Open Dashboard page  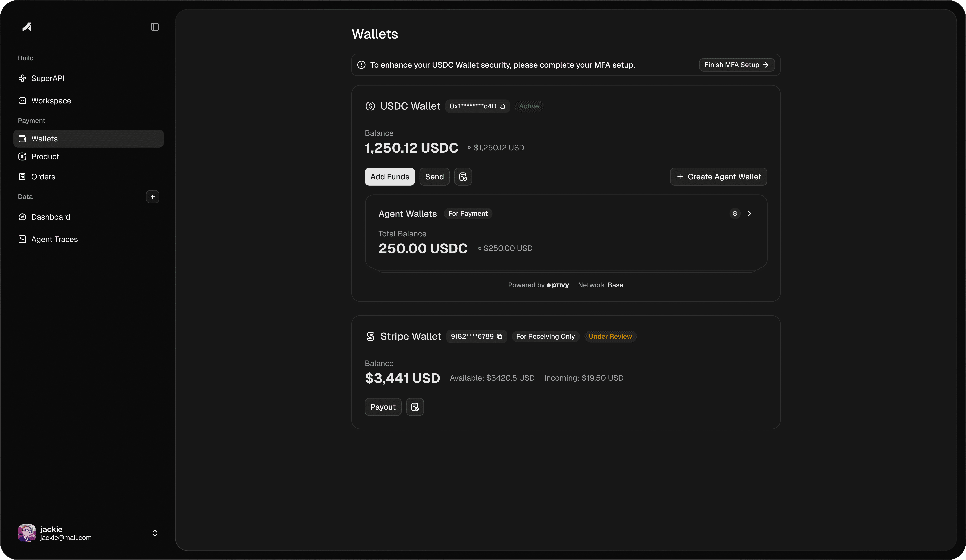89,217
